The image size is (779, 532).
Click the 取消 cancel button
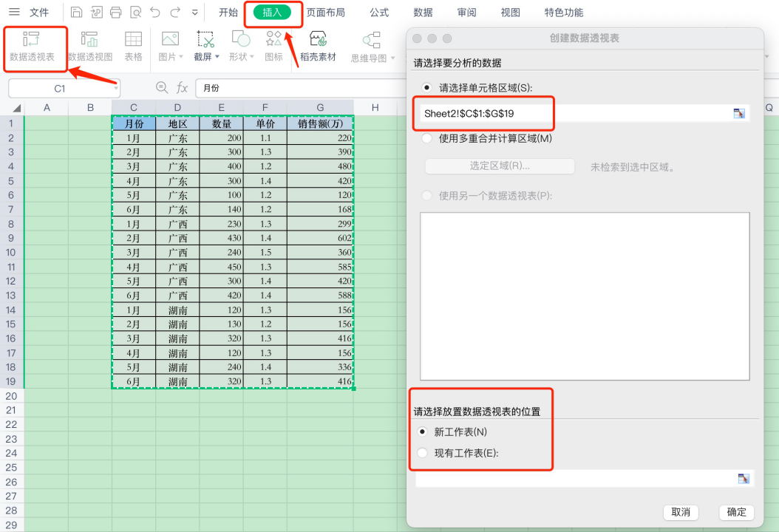pos(681,512)
